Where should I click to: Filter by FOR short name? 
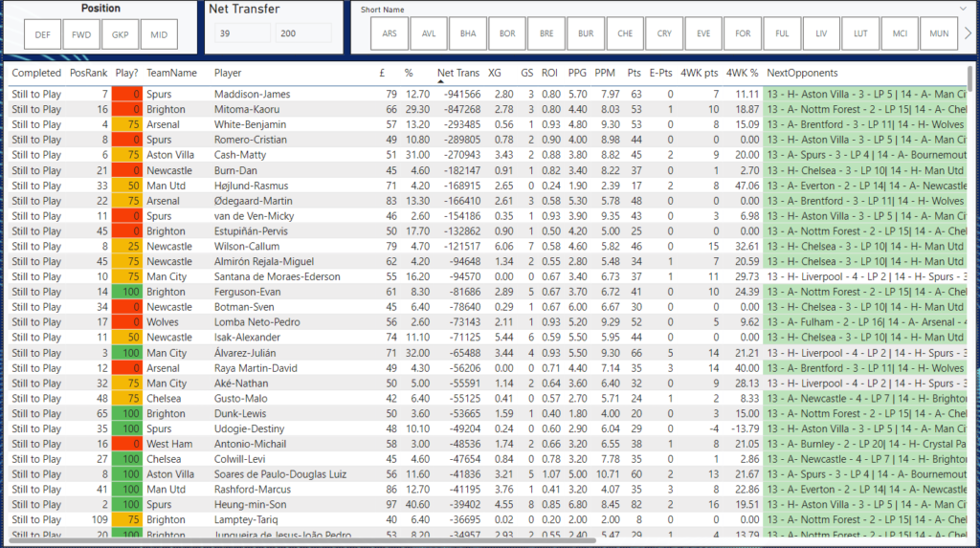click(743, 33)
